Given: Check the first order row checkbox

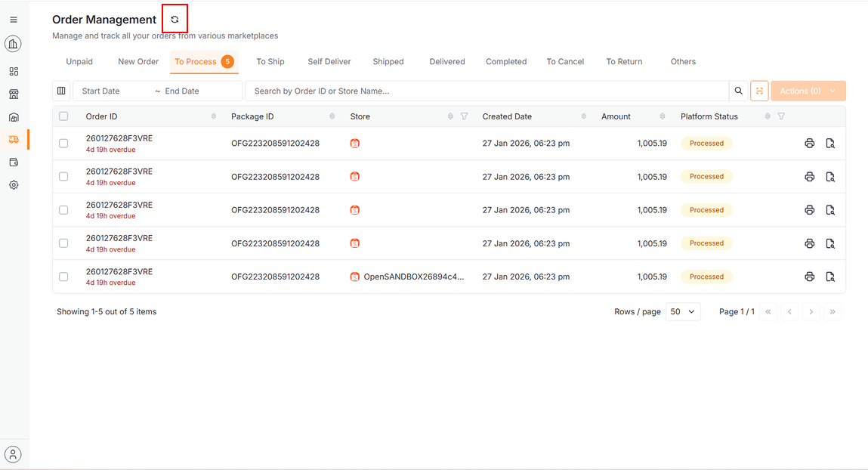Looking at the screenshot, I should coord(63,144).
